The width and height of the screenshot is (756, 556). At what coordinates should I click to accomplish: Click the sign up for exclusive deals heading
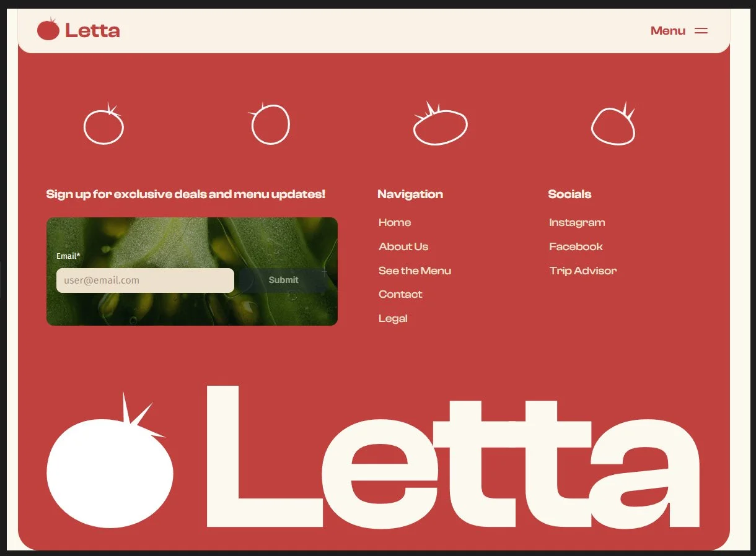point(186,194)
